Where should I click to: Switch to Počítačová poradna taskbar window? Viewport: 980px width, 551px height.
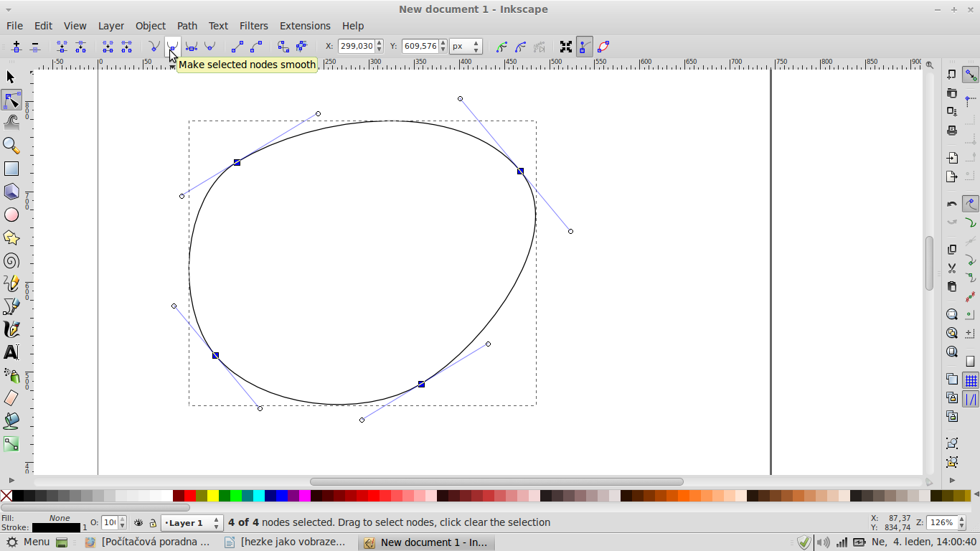click(149, 542)
